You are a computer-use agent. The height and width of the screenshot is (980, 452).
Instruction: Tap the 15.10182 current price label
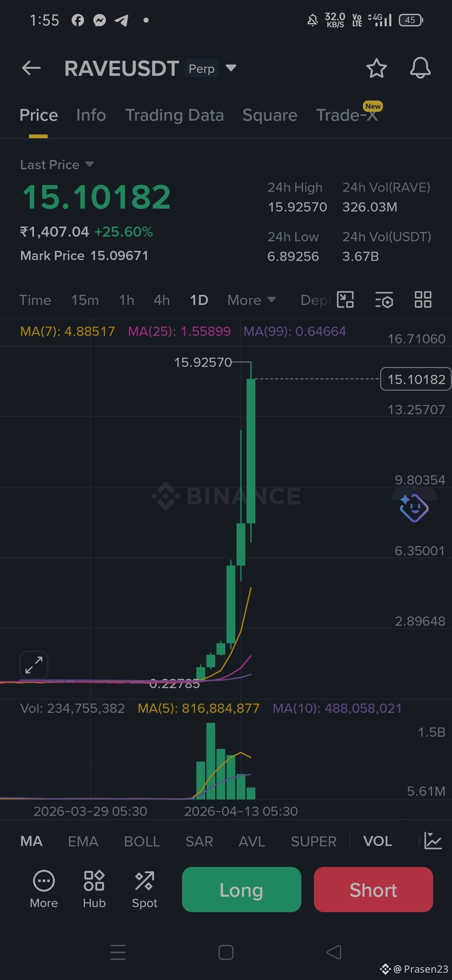pos(416,379)
